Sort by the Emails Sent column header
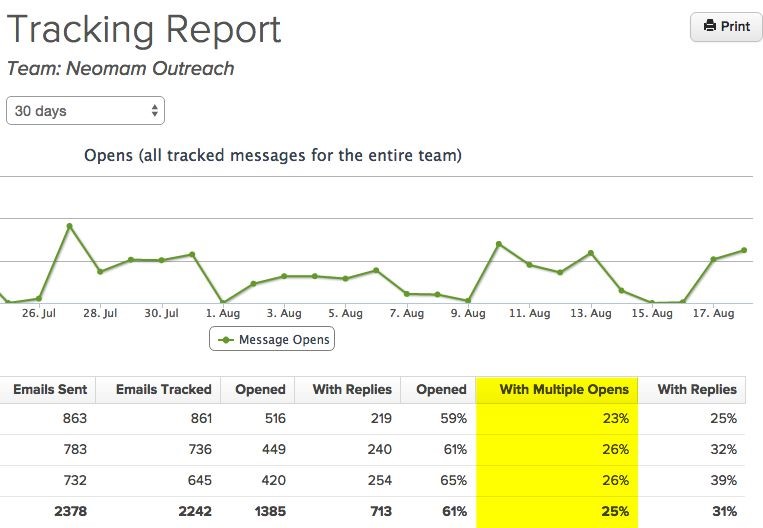 pos(50,389)
